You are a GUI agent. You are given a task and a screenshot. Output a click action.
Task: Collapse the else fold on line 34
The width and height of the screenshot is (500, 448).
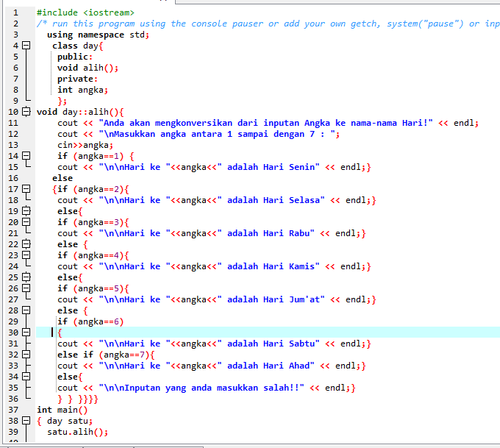pyautogui.click(x=26, y=377)
